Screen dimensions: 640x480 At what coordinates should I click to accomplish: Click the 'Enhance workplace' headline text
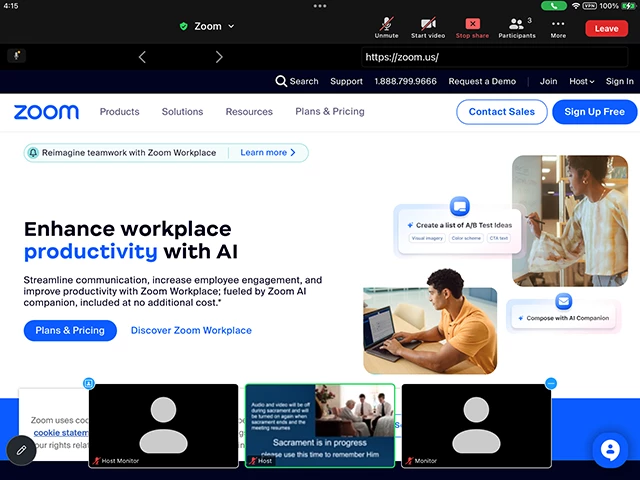click(128, 229)
